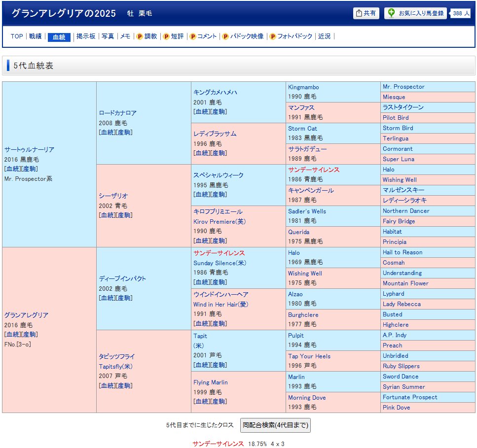Open タピッツフライ pedigree entry
The height and width of the screenshot is (448, 477).
(117, 356)
